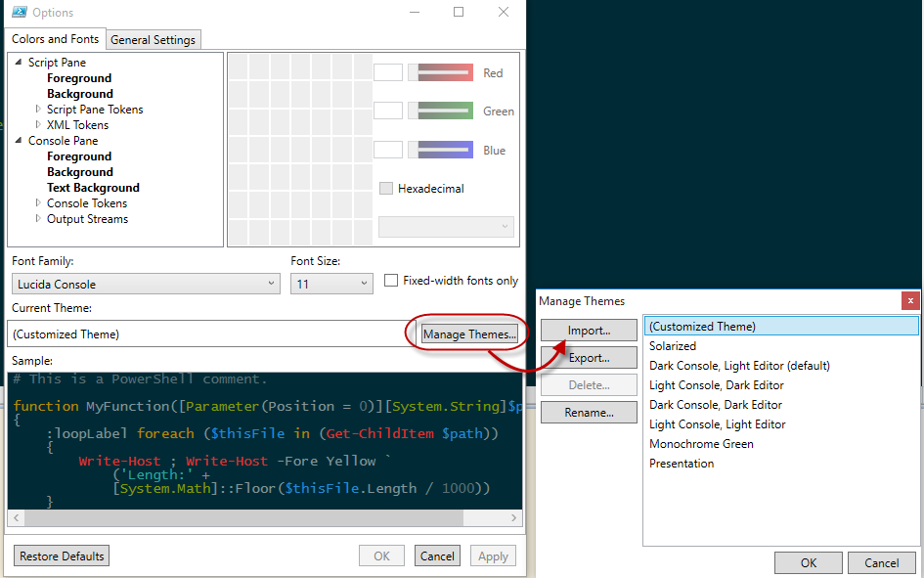Select the Solarized theme in list
The width and height of the screenshot is (924, 578).
(673, 346)
